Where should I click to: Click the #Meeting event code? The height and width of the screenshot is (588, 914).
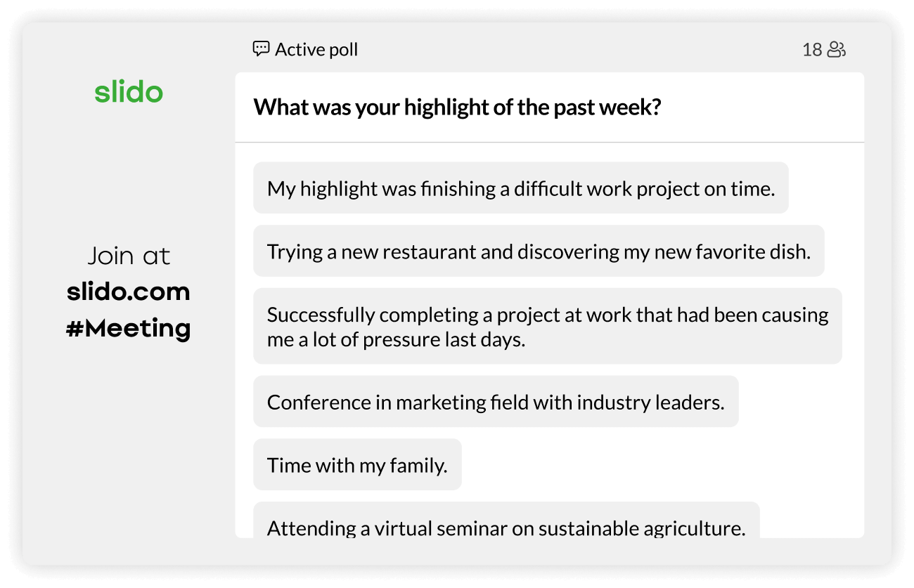(x=129, y=328)
